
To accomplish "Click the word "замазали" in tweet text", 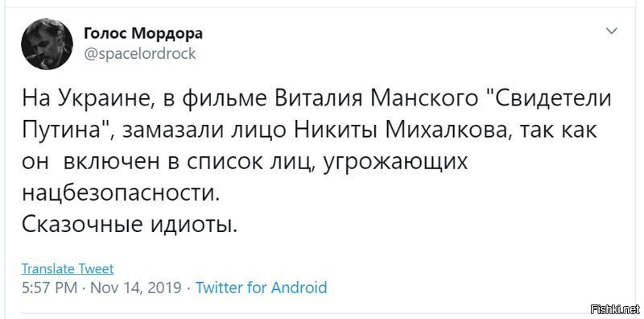I will pyautogui.click(x=174, y=131).
